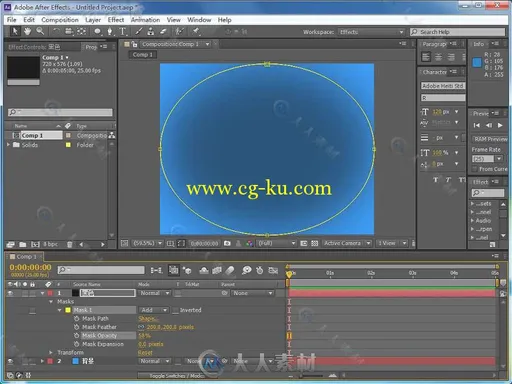Toggle the Shy layers switch in timeline header
The image size is (512, 384).
pyautogui.click(x=204, y=270)
